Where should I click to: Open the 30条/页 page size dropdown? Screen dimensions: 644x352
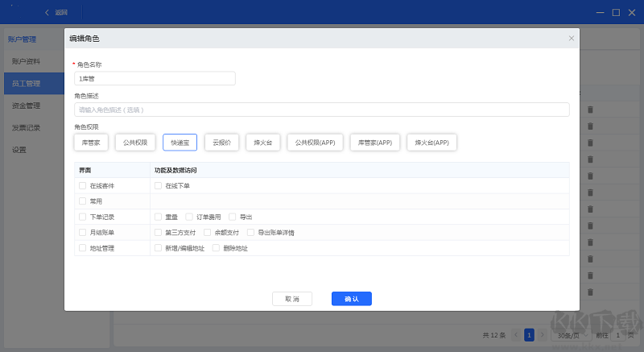point(572,335)
